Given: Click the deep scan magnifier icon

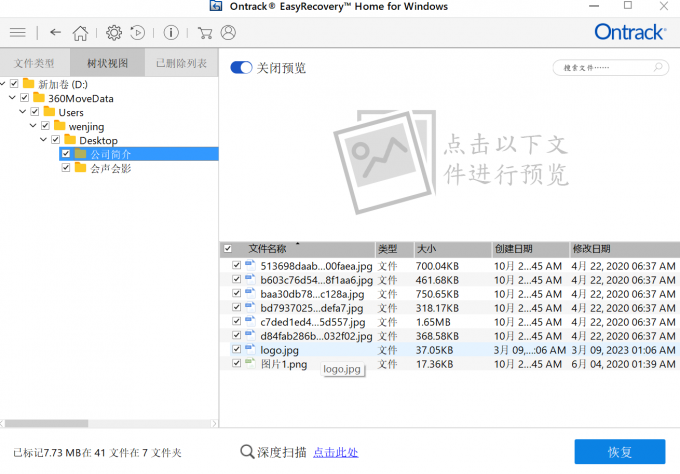Looking at the screenshot, I should point(247,452).
